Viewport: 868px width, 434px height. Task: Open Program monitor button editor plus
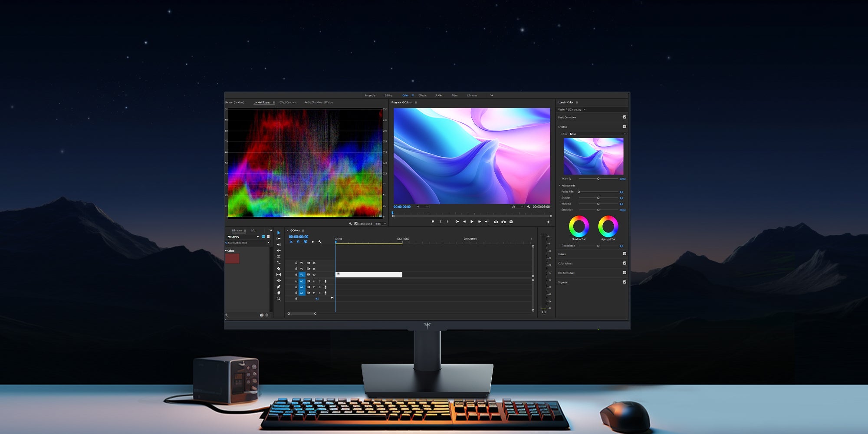point(548,222)
